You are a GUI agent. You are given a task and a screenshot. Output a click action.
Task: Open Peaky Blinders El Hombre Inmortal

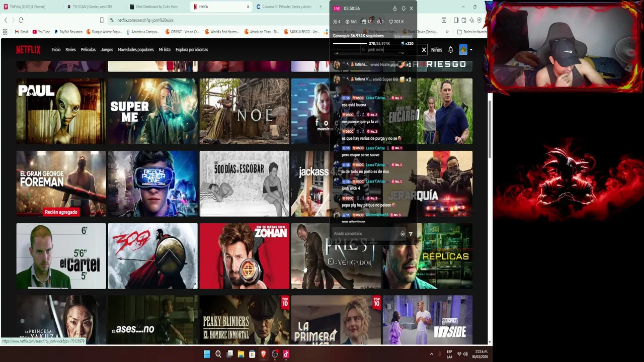pyautogui.click(x=244, y=320)
